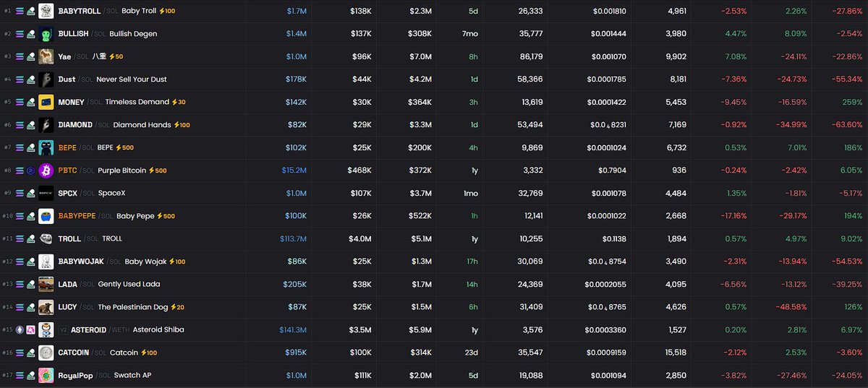Image resolution: width=868 pixels, height=388 pixels.
Task: Click the BABYPEPE token logo
Action: [x=46, y=216]
